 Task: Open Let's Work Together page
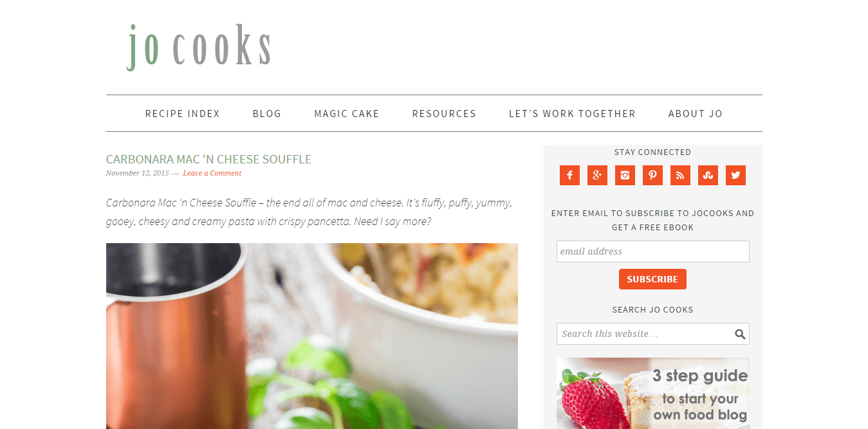click(572, 114)
